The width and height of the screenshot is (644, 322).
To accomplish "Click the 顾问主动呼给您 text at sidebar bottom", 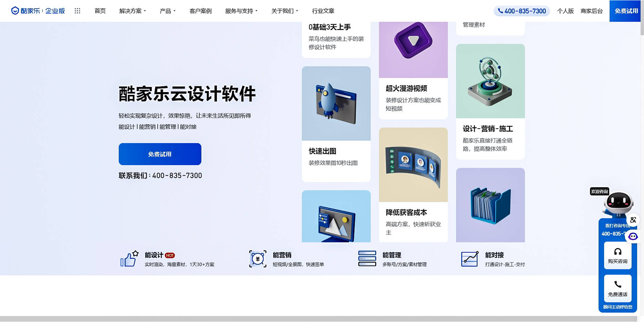I will pyautogui.click(x=618, y=307).
